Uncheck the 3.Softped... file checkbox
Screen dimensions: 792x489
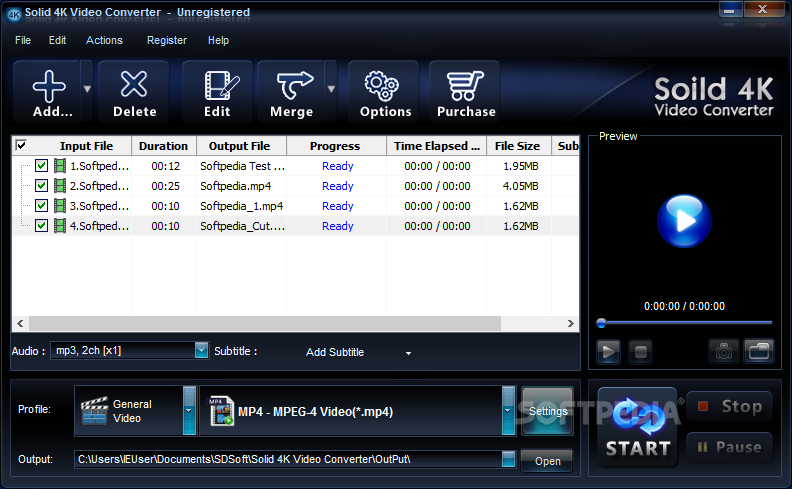point(41,206)
